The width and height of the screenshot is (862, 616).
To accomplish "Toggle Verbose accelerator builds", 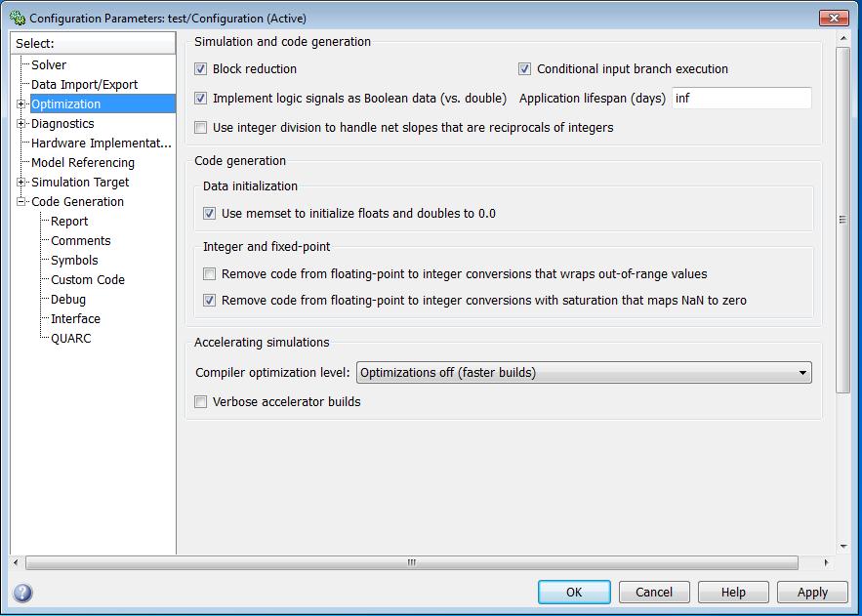I will pyautogui.click(x=200, y=401).
